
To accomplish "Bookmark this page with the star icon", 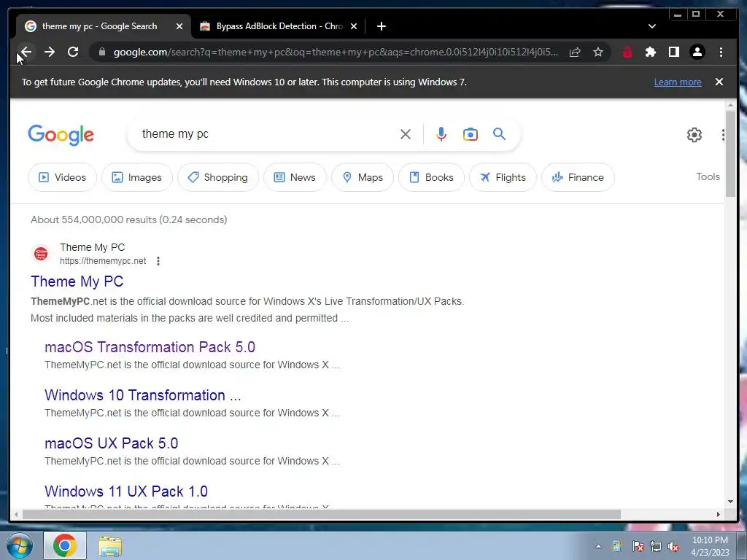I will point(598,52).
